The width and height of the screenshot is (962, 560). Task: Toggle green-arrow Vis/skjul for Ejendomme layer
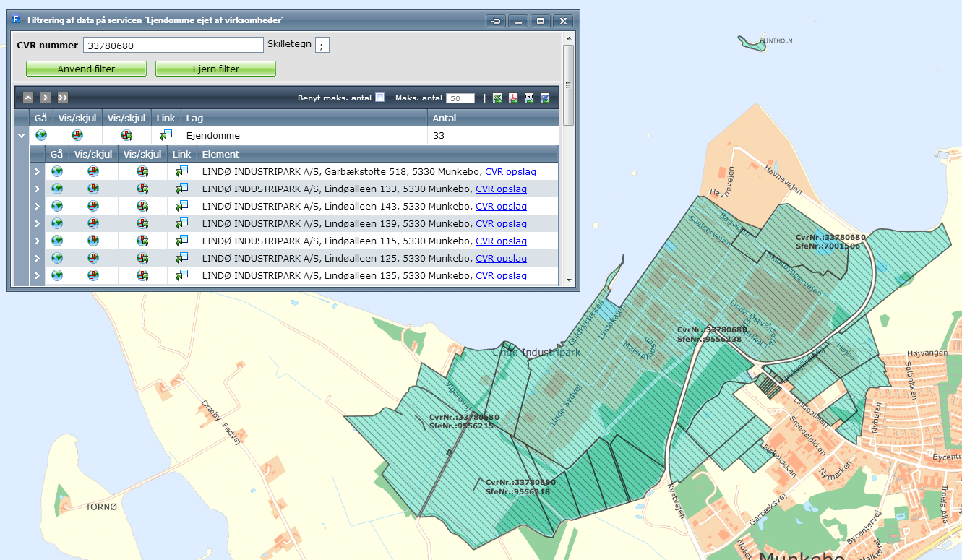point(126,135)
